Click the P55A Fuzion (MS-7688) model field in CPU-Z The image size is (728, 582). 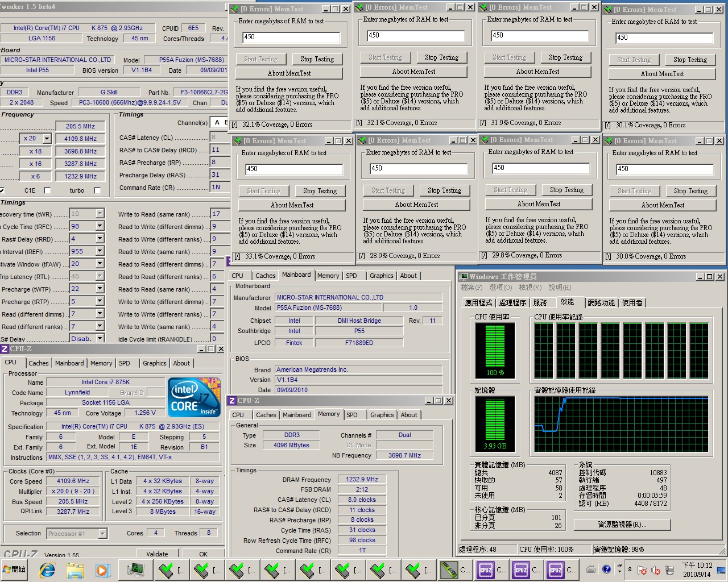click(329, 307)
